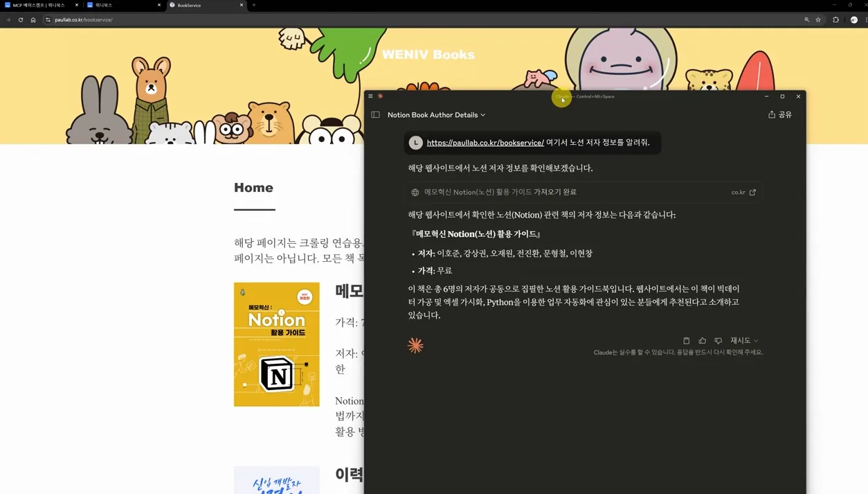The width and height of the screenshot is (868, 494).
Task: Select the BookService browser tab
Action: coord(206,5)
